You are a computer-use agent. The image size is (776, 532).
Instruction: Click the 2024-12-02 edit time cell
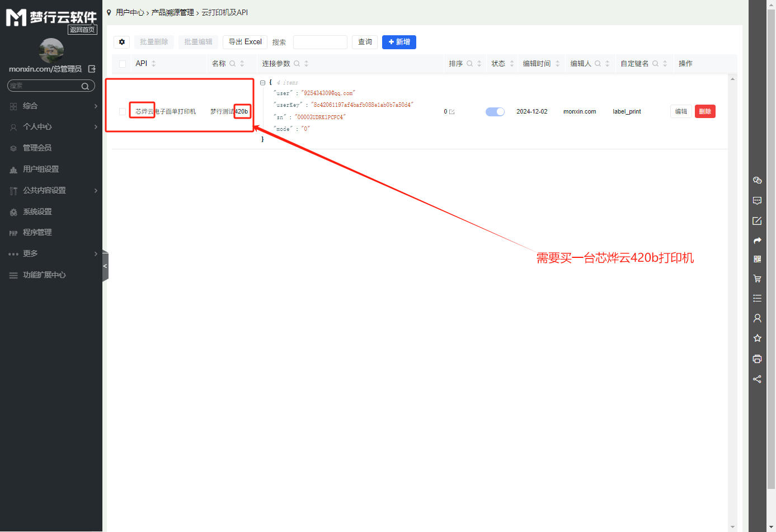coord(532,112)
